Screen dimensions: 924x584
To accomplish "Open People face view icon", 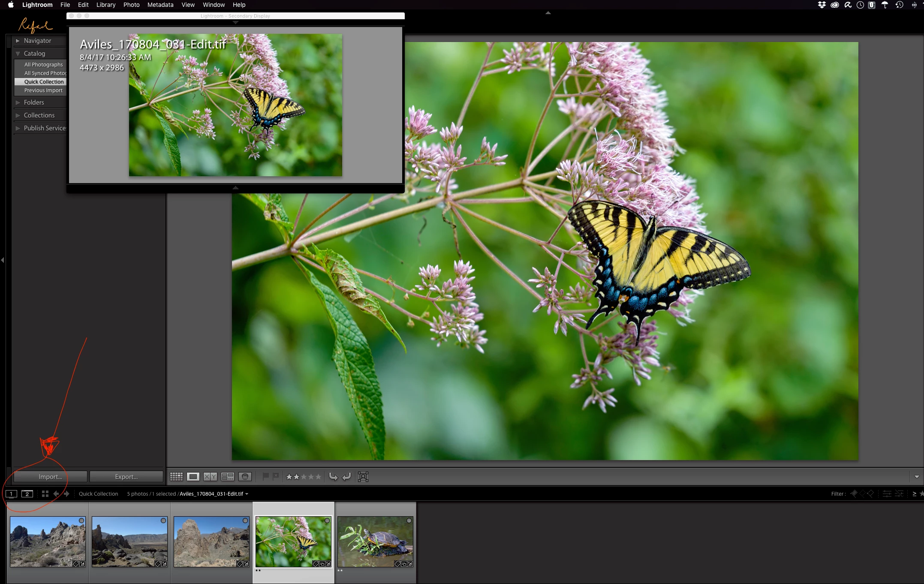I will pyautogui.click(x=245, y=477).
